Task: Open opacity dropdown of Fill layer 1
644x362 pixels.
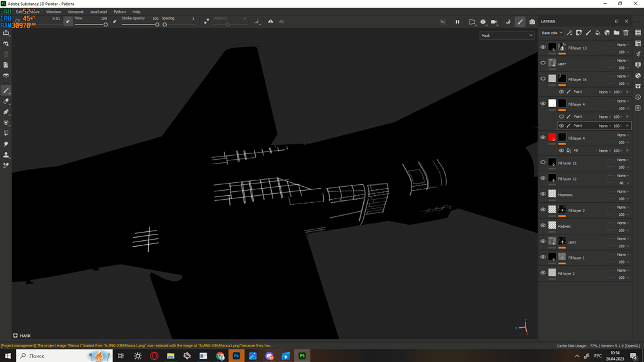Action: point(623,262)
